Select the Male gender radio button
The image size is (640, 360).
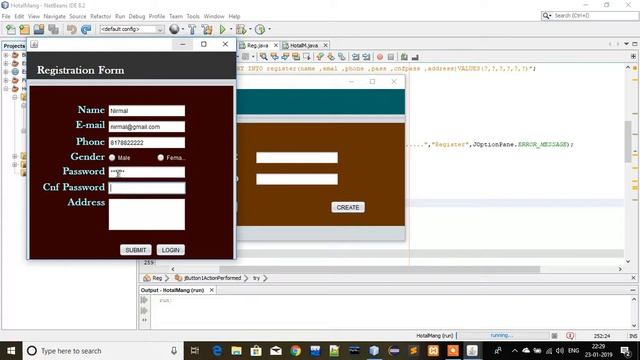pos(112,158)
